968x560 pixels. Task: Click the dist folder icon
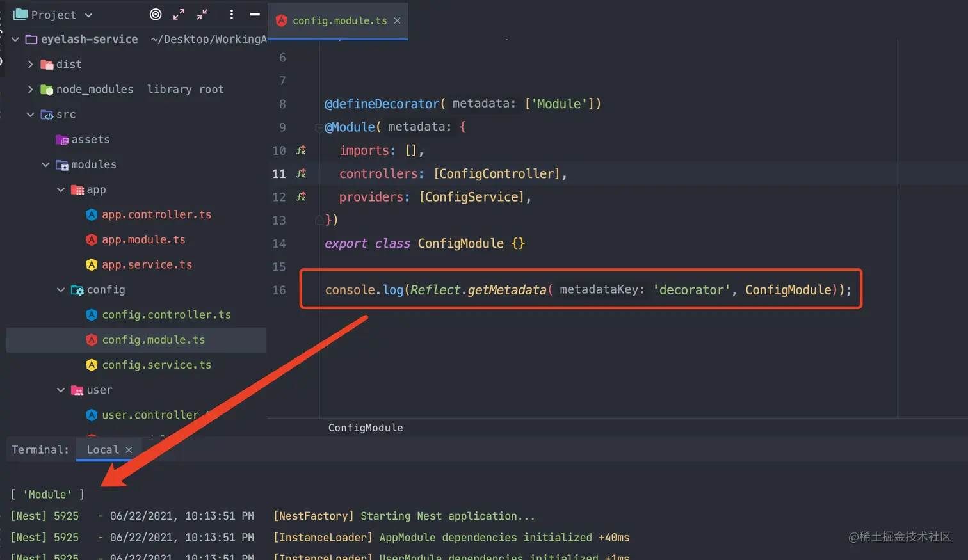coord(47,64)
